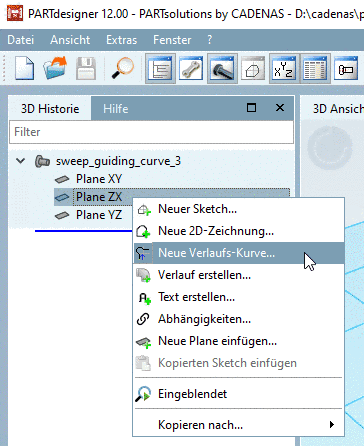Click the New document toolbar icon
This screenshot has height=446, width=364.
(x=24, y=69)
